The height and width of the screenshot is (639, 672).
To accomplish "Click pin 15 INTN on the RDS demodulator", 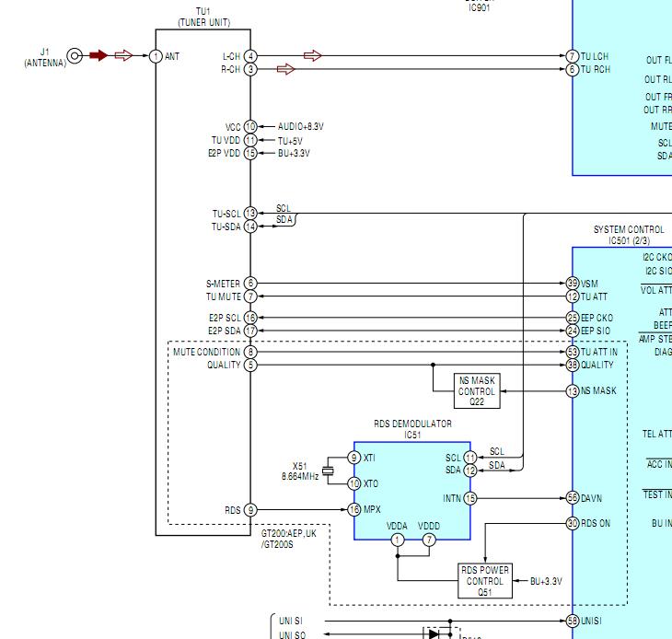I will pos(470,498).
